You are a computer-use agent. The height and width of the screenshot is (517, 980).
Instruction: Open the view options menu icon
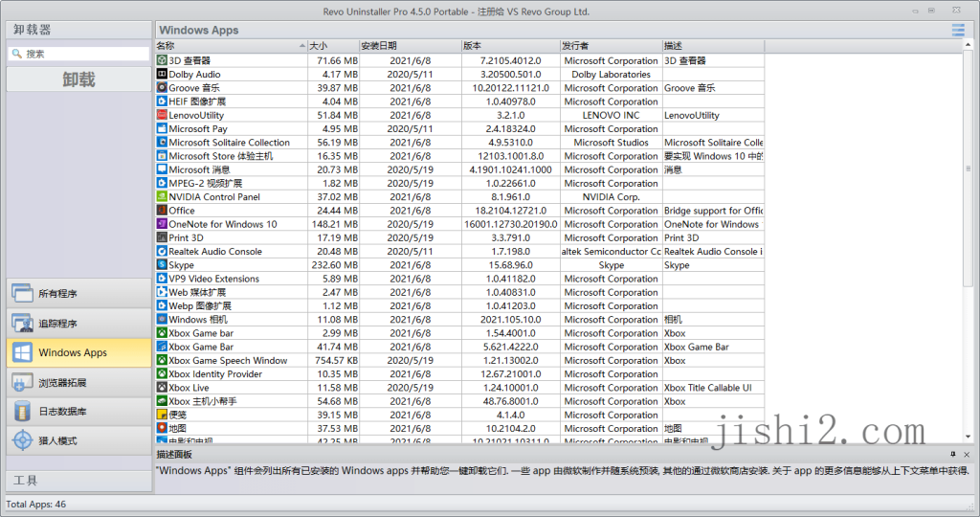(x=957, y=30)
